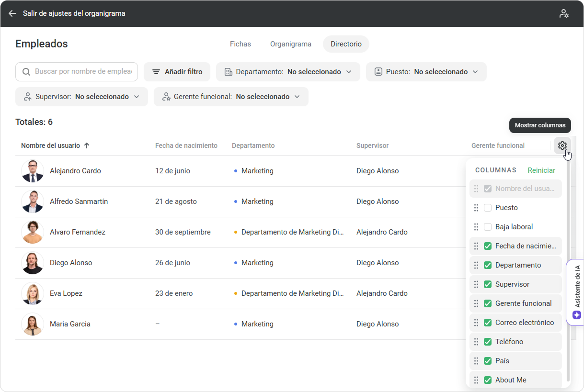Viewport: 584px width, 392px height.
Task: Switch to the Fichas tab
Action: pyautogui.click(x=240, y=44)
